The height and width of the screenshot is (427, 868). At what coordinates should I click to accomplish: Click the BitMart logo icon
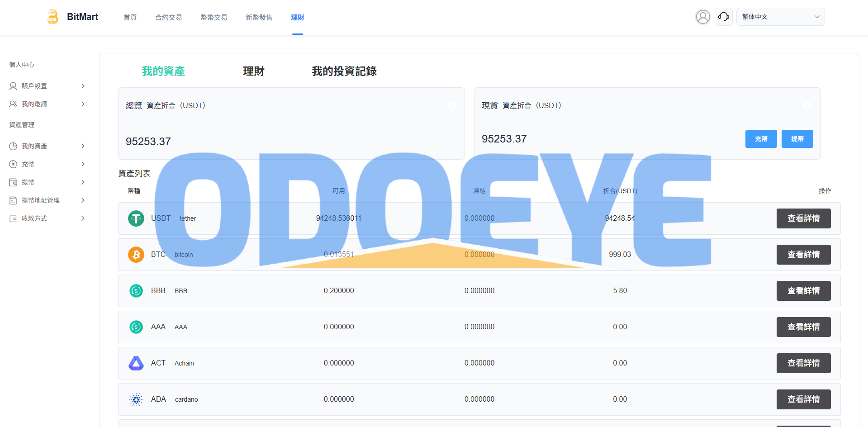[x=52, y=17]
